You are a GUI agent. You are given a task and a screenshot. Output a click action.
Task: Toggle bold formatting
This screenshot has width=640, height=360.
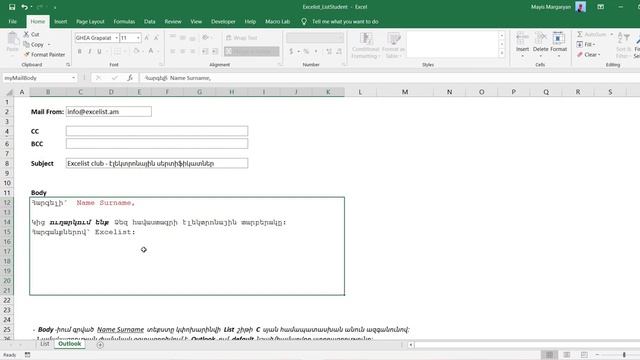(x=80, y=51)
